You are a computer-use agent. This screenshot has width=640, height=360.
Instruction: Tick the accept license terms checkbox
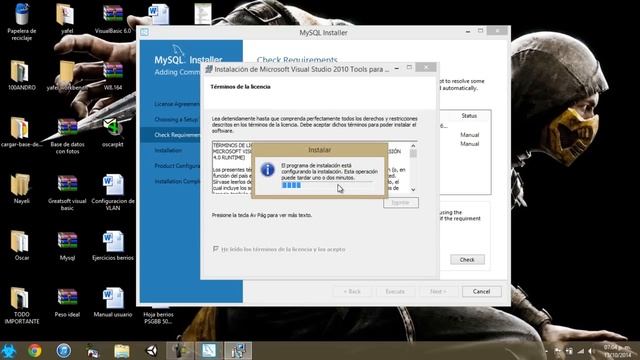coord(216,249)
